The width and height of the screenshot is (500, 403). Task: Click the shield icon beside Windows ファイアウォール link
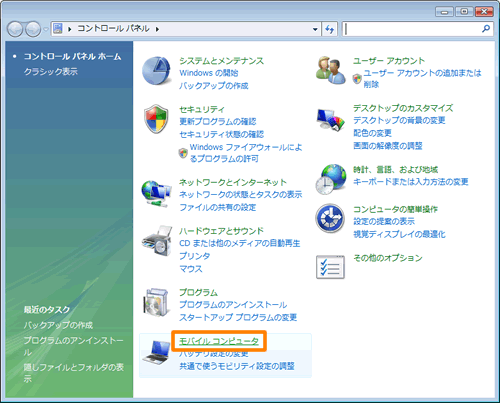(x=183, y=153)
